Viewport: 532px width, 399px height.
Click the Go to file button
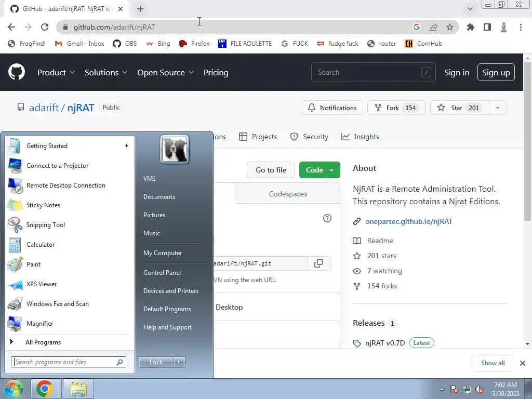coord(271,170)
